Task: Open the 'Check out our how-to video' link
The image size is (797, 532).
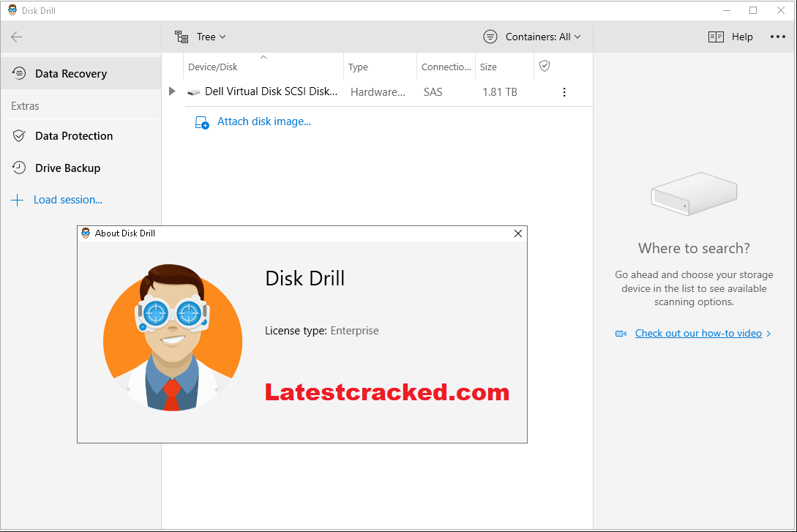Action: 698,334
